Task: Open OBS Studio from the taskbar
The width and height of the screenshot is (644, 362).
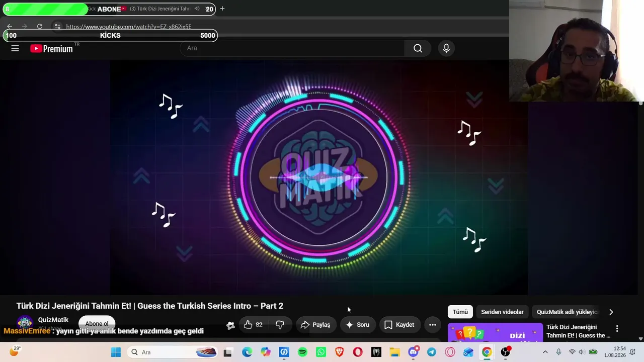Action: pos(506,352)
